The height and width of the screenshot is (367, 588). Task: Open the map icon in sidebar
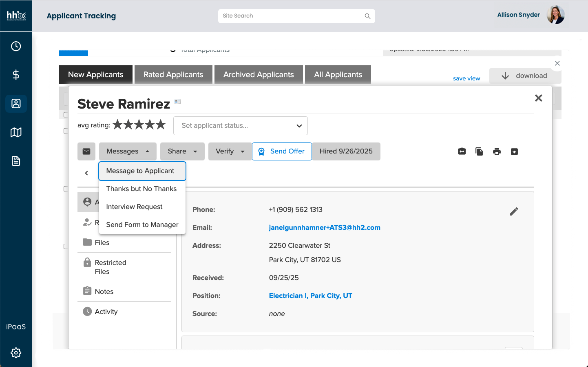tap(16, 132)
